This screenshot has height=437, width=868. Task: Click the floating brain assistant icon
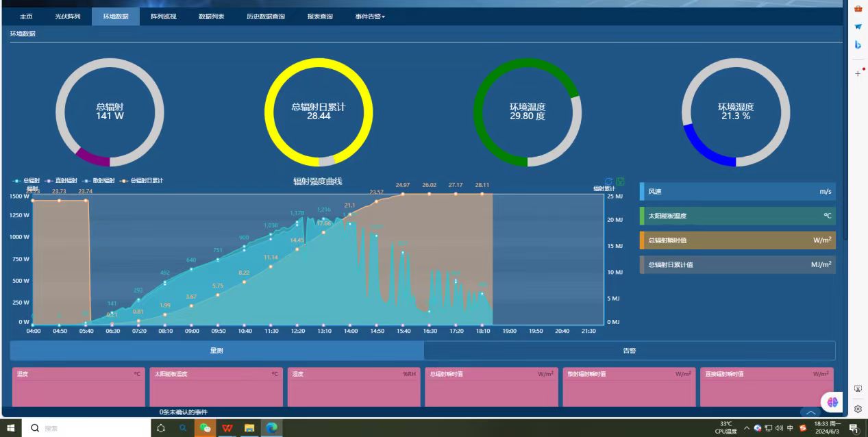tap(832, 402)
